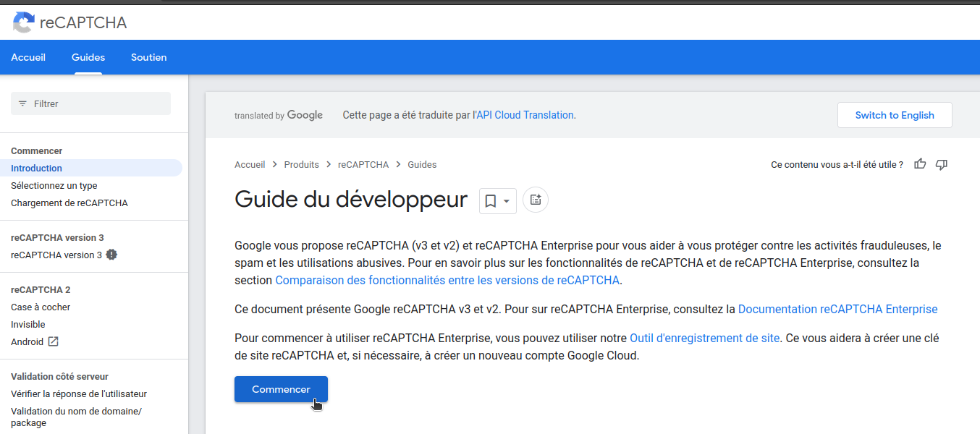Click the reCAPTCHA version 3 section heading

point(57,237)
